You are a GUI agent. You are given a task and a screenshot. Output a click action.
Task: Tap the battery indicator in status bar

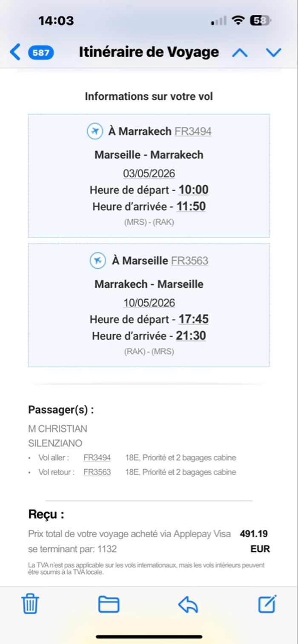[260, 20]
